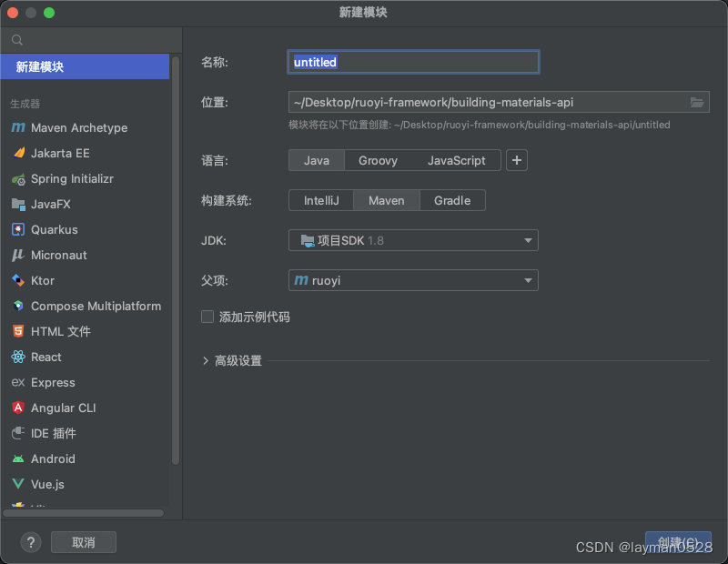728x564 pixels.
Task: Switch the language to JavaScript
Action: pos(457,161)
